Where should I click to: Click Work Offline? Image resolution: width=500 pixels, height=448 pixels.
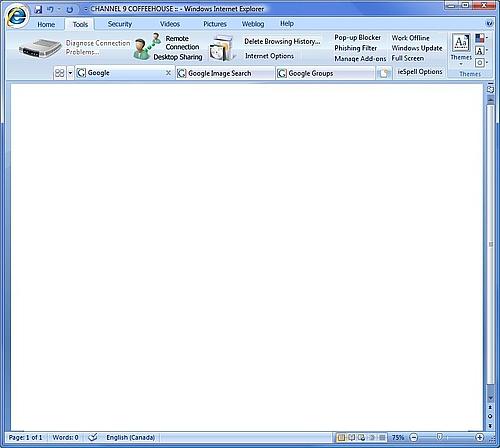point(410,38)
